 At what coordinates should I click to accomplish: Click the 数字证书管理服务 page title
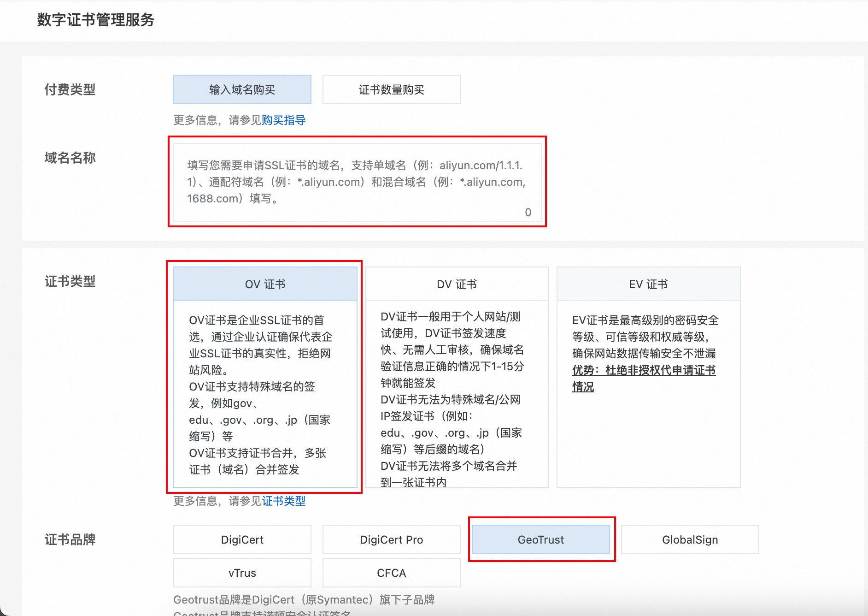click(x=95, y=20)
